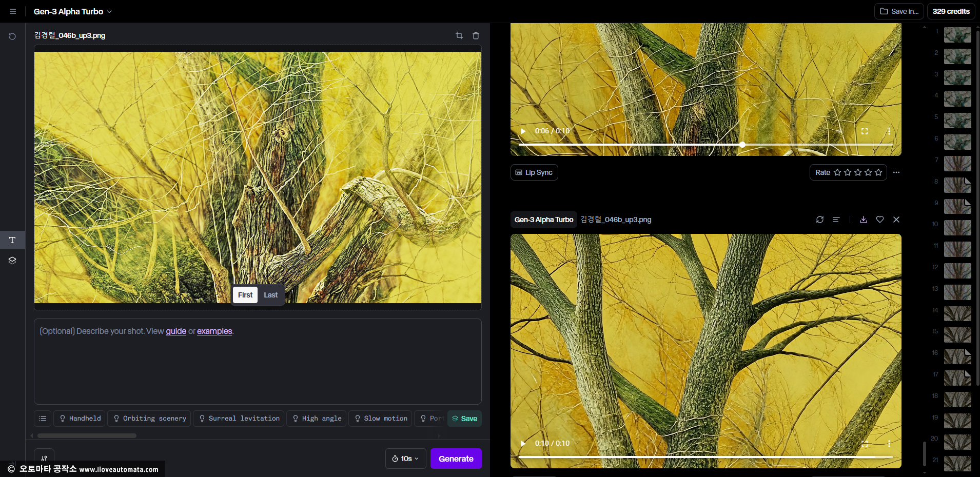The width and height of the screenshot is (980, 477).
Task: Enter fullscreen on the lower video
Action: pos(865,444)
